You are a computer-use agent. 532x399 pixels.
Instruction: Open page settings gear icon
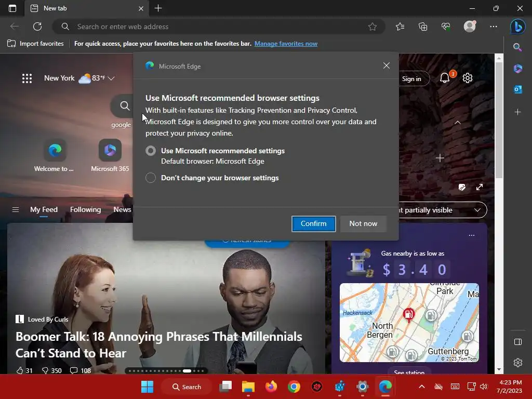coord(468,78)
